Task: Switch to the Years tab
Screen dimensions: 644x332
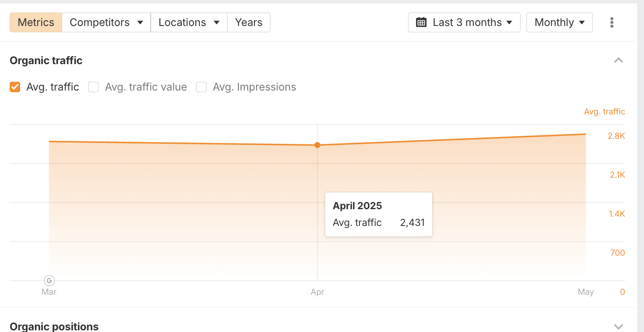Action: point(249,22)
